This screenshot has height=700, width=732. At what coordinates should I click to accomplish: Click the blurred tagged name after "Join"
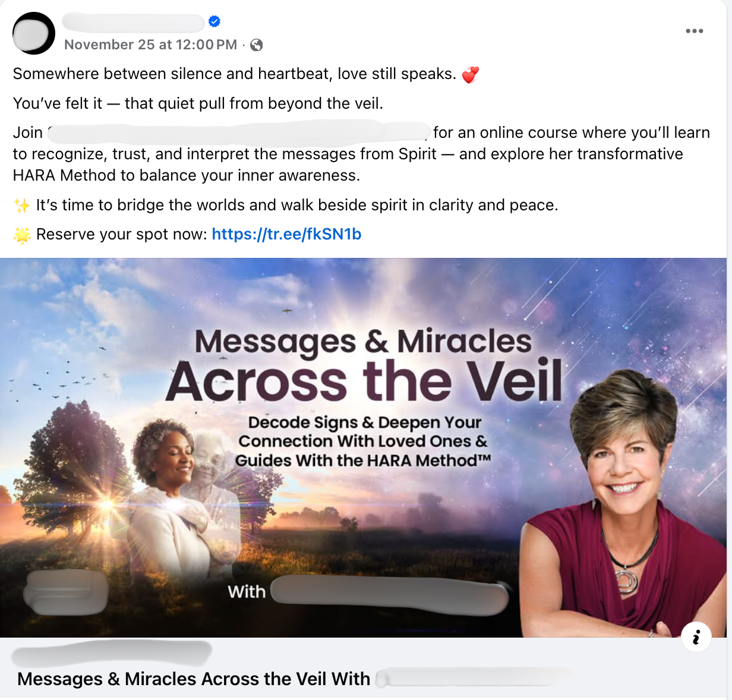point(238,133)
